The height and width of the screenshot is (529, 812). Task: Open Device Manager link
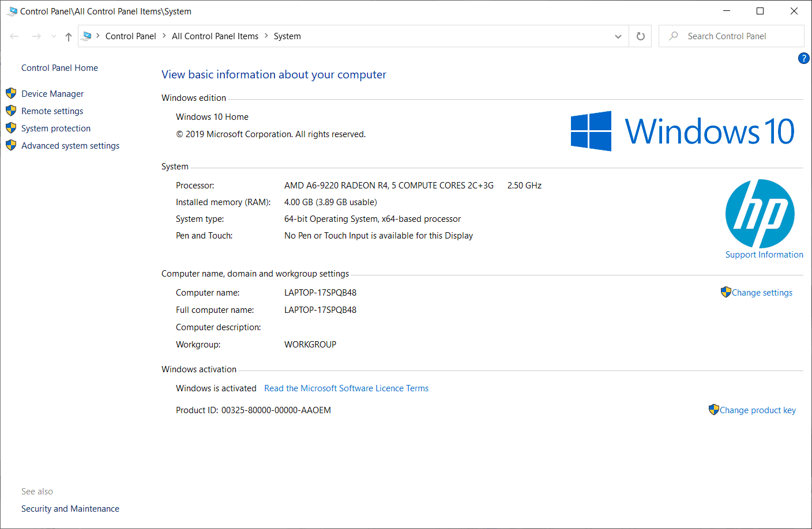52,94
